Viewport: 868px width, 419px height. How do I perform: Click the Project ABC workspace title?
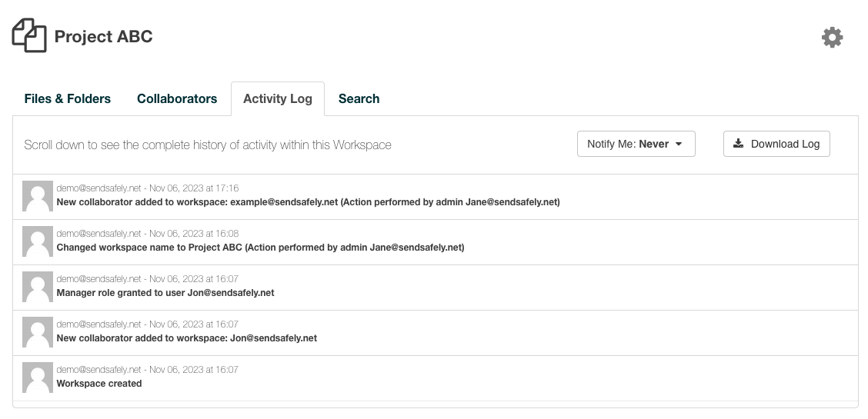point(103,37)
